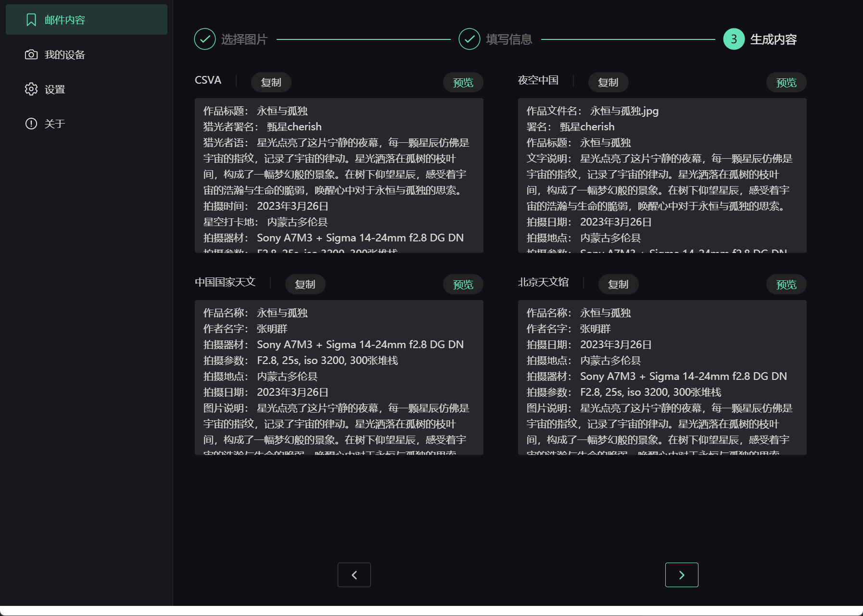Open the settings gear icon beside 设置
The image size is (863, 616).
[x=31, y=89]
